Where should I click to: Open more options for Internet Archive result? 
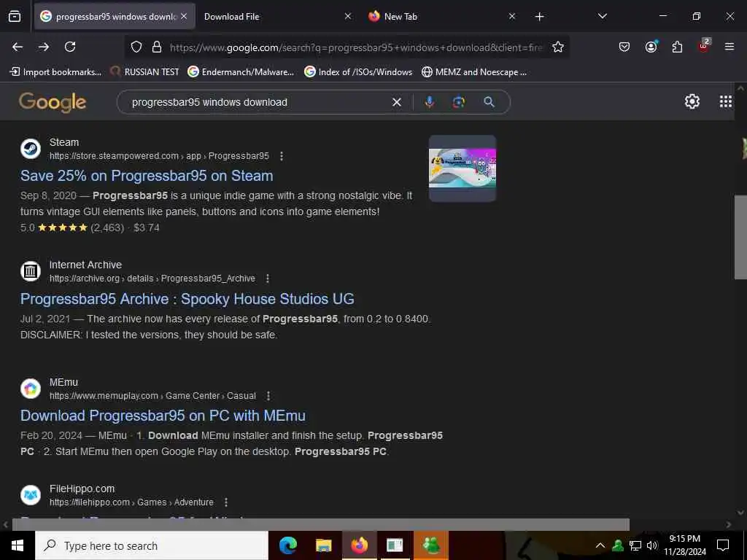(x=268, y=278)
